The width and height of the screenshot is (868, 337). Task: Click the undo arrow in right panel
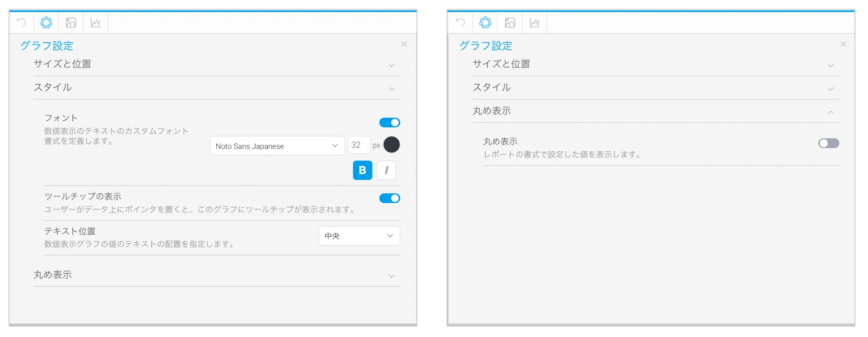tap(461, 23)
